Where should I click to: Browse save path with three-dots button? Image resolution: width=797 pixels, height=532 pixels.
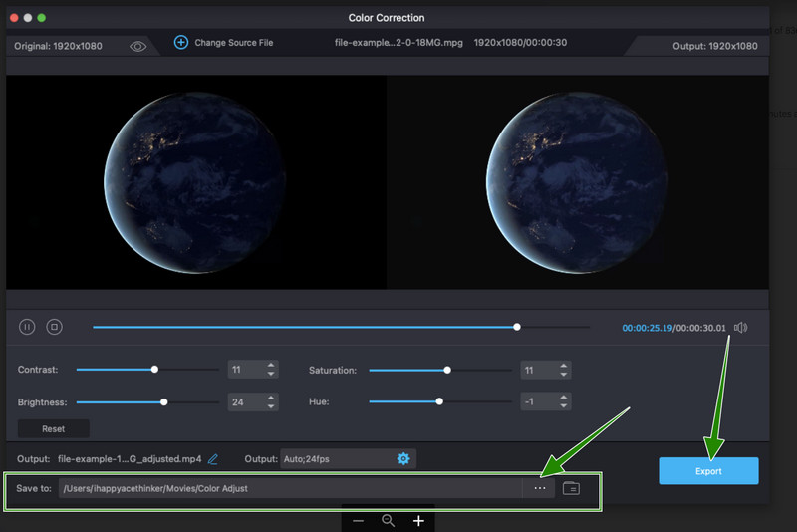pos(539,488)
